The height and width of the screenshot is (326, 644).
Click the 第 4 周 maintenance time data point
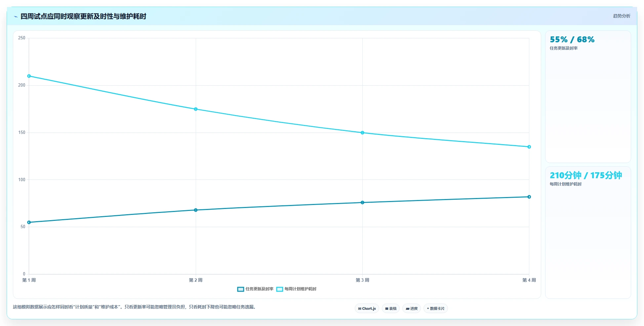tap(529, 147)
